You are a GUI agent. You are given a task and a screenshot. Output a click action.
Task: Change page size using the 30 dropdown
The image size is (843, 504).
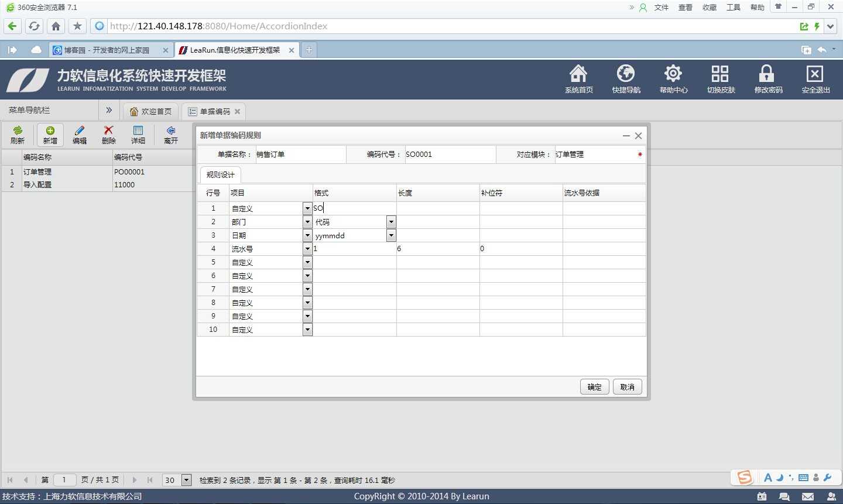point(186,479)
